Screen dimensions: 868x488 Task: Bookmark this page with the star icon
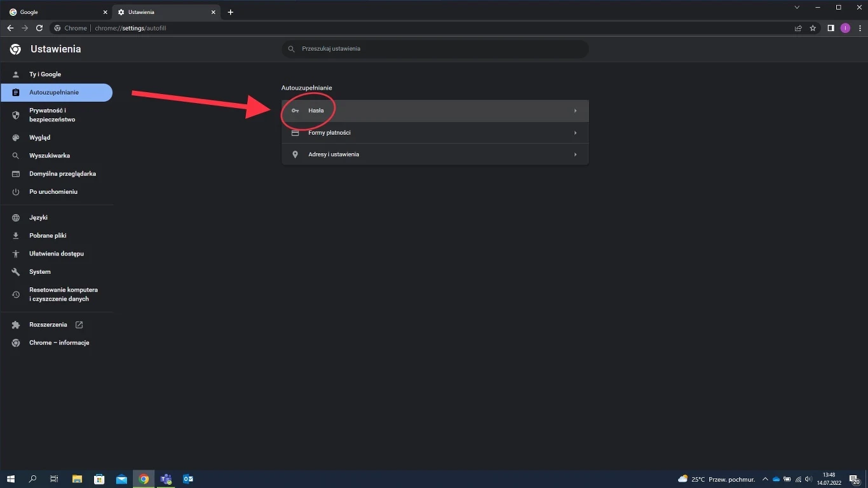(813, 28)
